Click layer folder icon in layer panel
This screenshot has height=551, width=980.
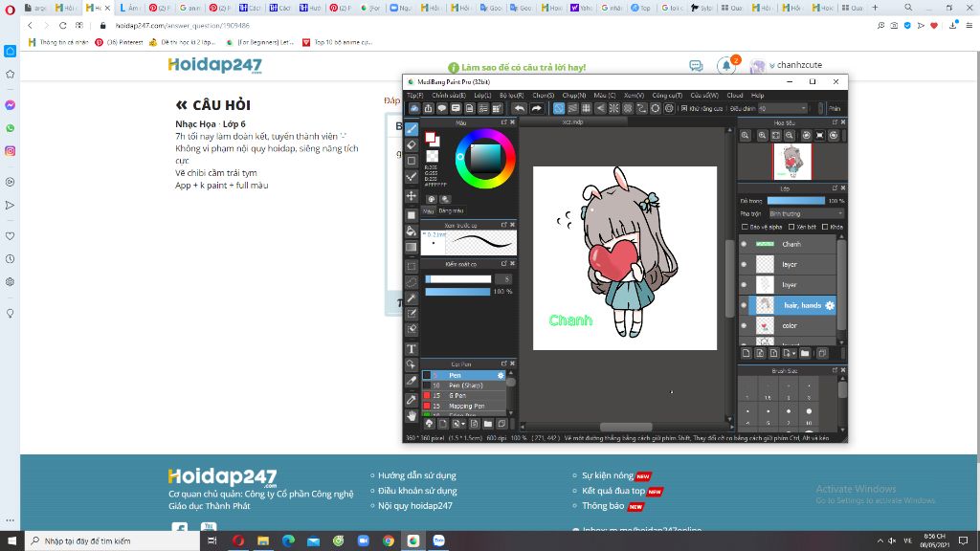point(805,353)
